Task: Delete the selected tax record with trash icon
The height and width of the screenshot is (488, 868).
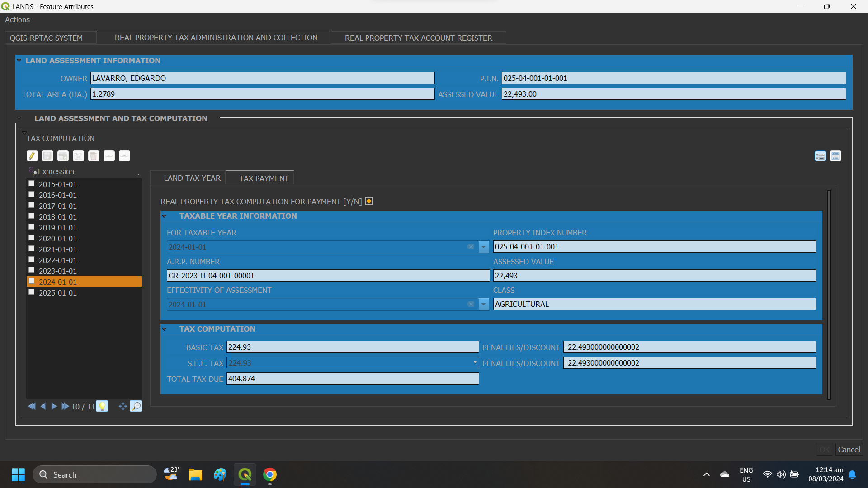Action: (x=94, y=155)
